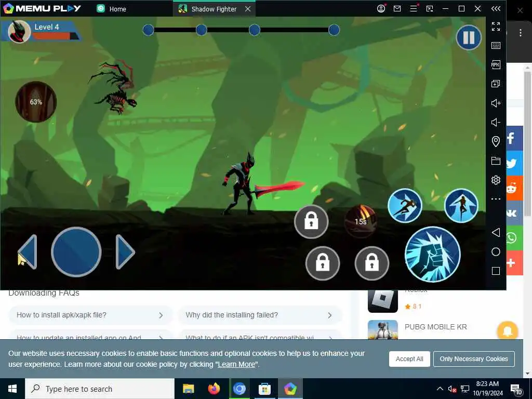Open Firefox from the taskbar

tap(214, 389)
